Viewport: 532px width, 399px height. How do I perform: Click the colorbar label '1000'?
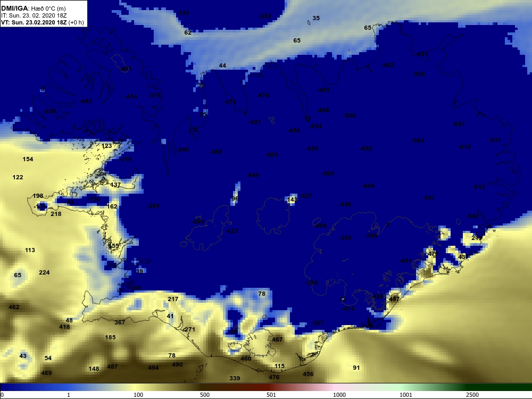(x=339, y=395)
